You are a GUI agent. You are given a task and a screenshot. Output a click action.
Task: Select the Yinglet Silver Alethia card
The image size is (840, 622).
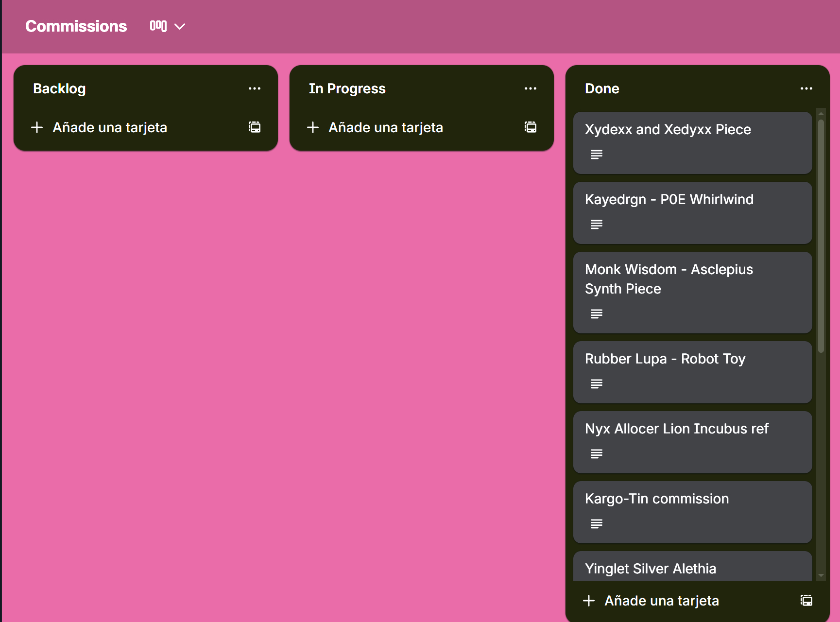650,569
